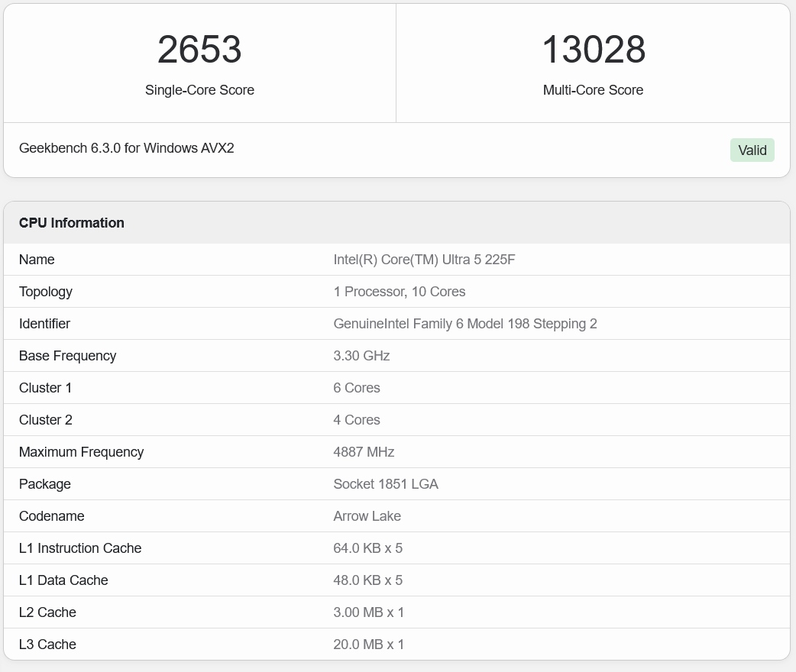Viewport: 796px width, 672px height.
Task: Click the Geekbench 6.3.0 for Windows AVX2 text
Action: (x=126, y=148)
